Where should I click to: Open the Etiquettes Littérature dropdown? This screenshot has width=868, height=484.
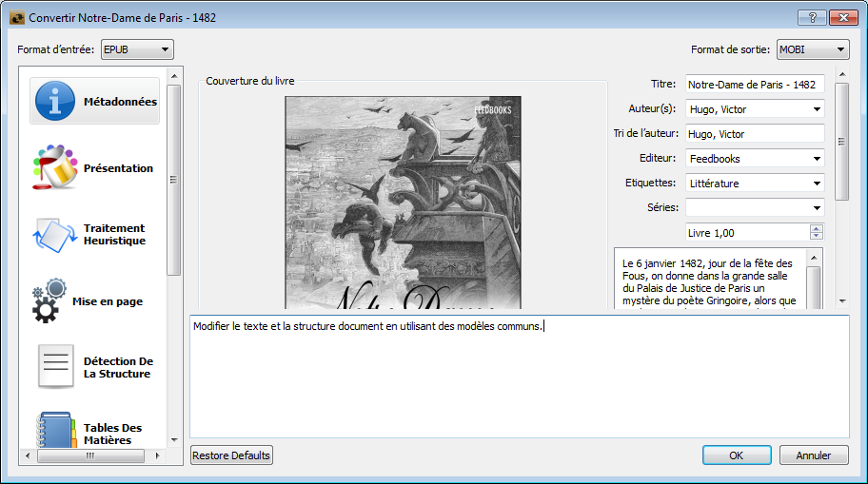pos(817,184)
